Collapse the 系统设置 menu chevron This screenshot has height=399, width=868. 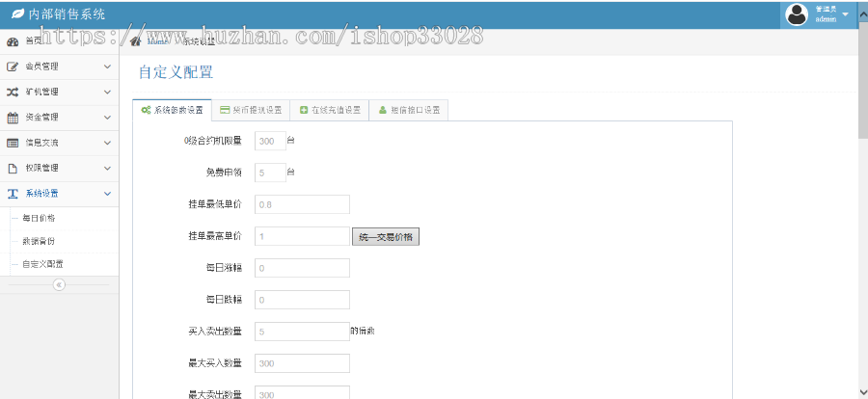pos(107,194)
